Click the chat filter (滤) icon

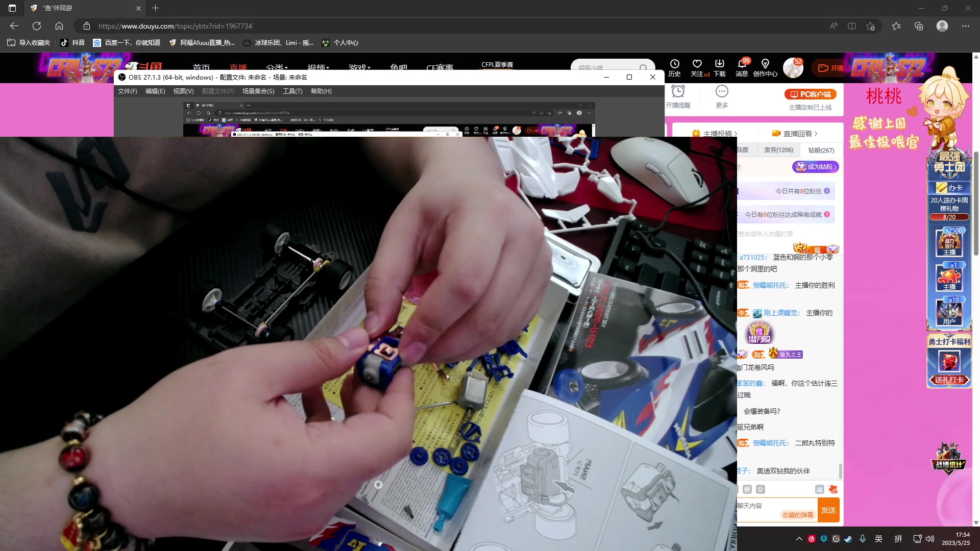tap(819, 490)
